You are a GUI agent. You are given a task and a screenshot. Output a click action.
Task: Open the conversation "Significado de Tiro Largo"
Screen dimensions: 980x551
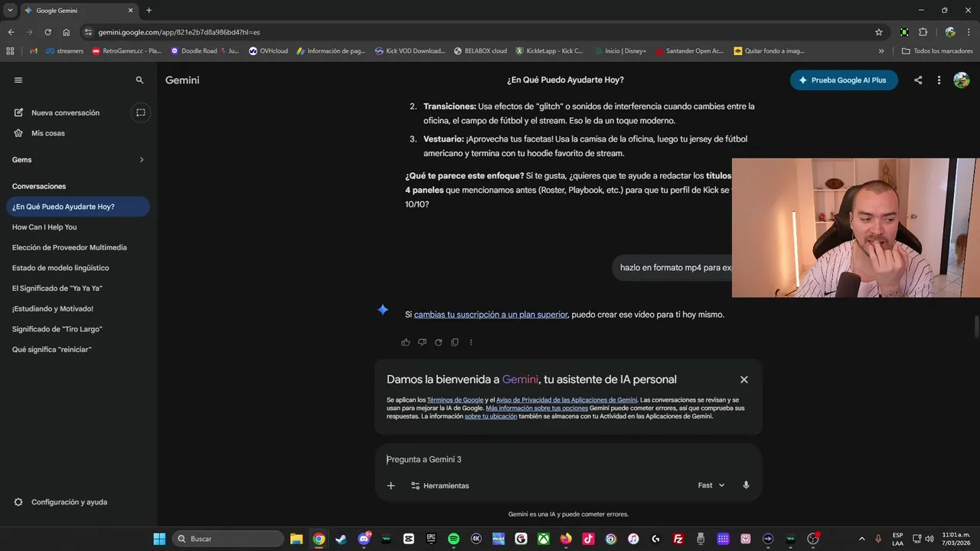[x=57, y=329]
